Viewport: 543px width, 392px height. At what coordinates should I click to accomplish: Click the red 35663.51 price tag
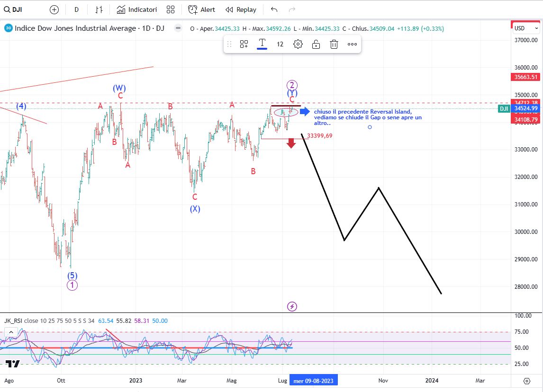[x=525, y=77]
